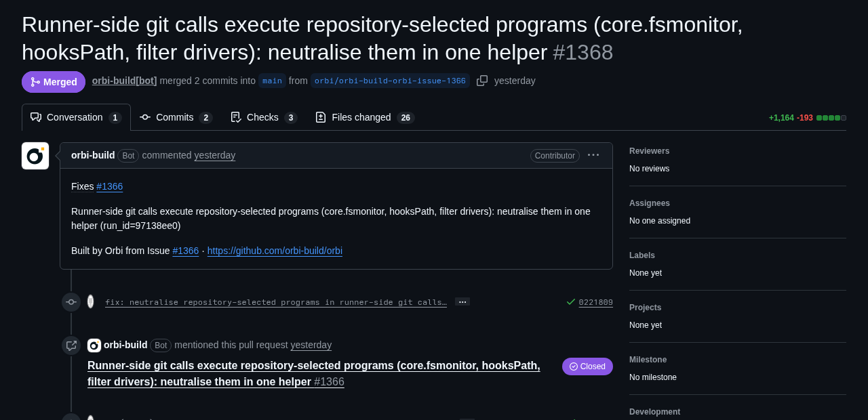
Task: Open comment options three-dot menu
Action: (x=593, y=155)
